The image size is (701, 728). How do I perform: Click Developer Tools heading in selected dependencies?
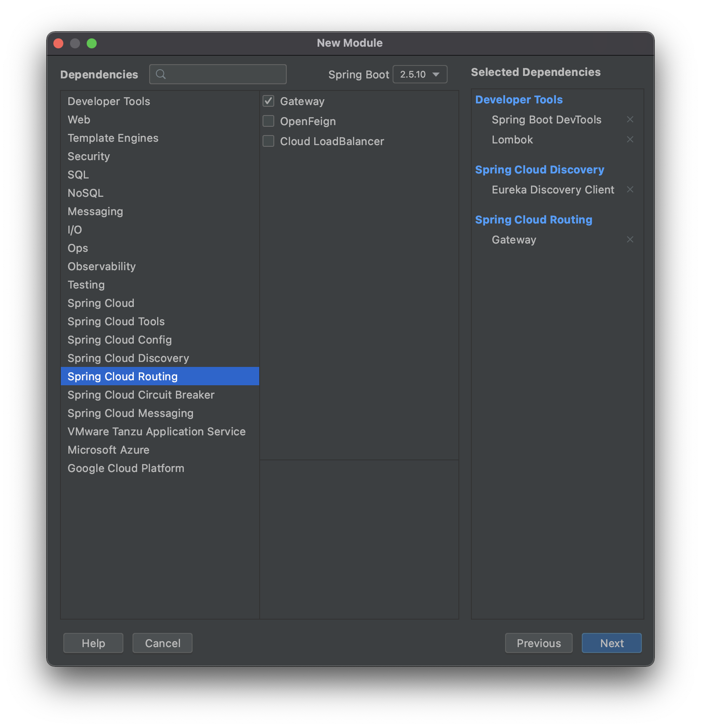[x=519, y=100]
